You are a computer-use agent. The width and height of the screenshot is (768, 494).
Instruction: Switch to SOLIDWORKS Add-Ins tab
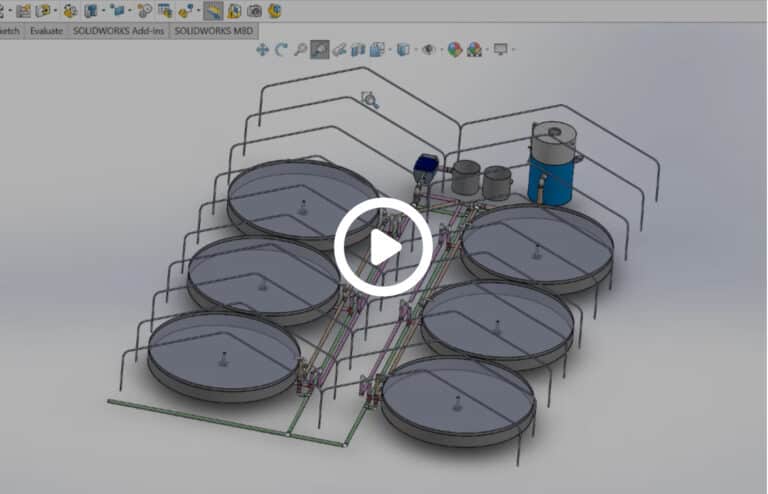pos(118,31)
